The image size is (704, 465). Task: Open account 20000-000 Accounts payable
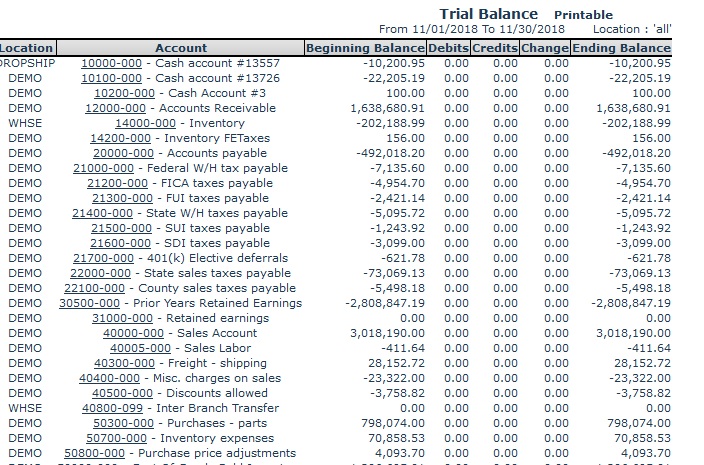pyautogui.click(x=123, y=153)
